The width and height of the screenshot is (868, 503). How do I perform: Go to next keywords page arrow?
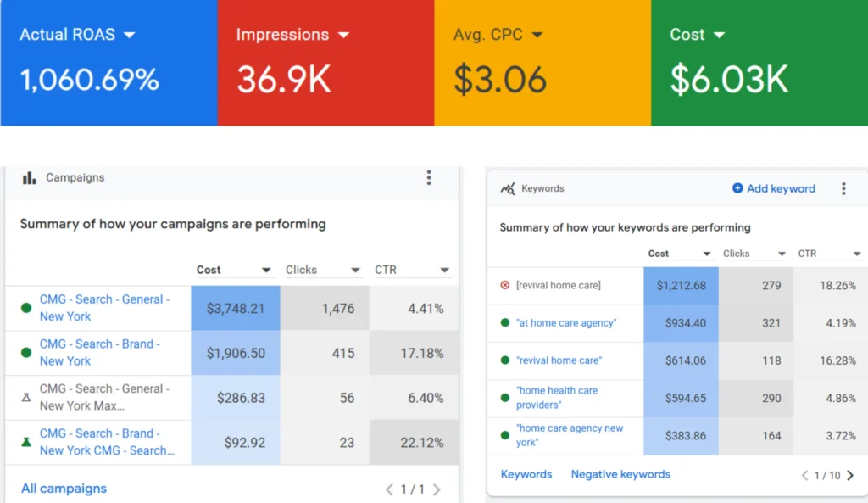[x=850, y=475]
